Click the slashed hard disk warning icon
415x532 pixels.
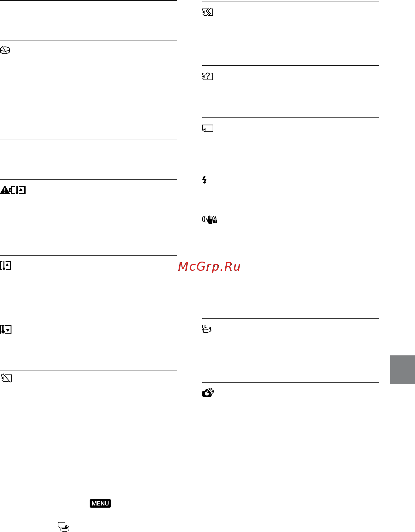click(x=5, y=51)
